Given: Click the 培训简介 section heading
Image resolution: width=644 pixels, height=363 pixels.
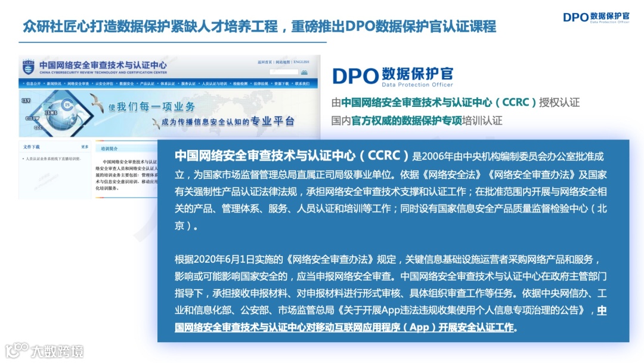Looking at the screenshot, I should click(x=109, y=149).
